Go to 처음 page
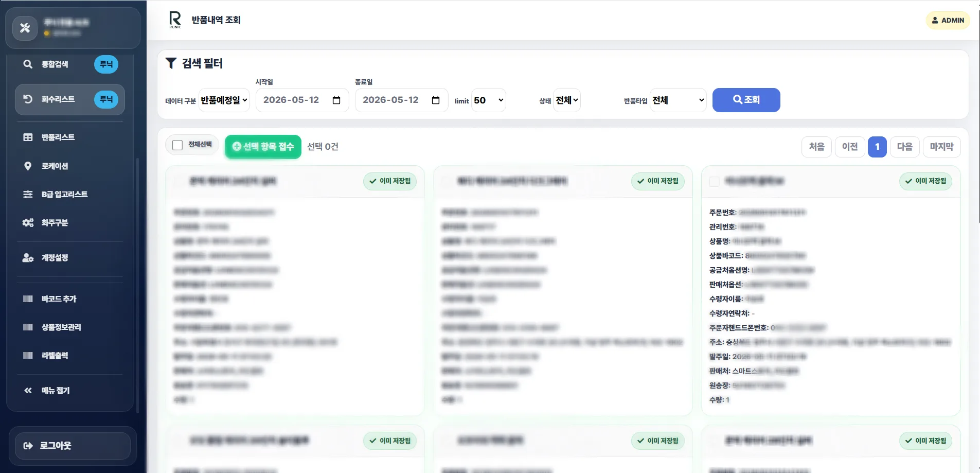This screenshot has height=473, width=980. coord(816,147)
